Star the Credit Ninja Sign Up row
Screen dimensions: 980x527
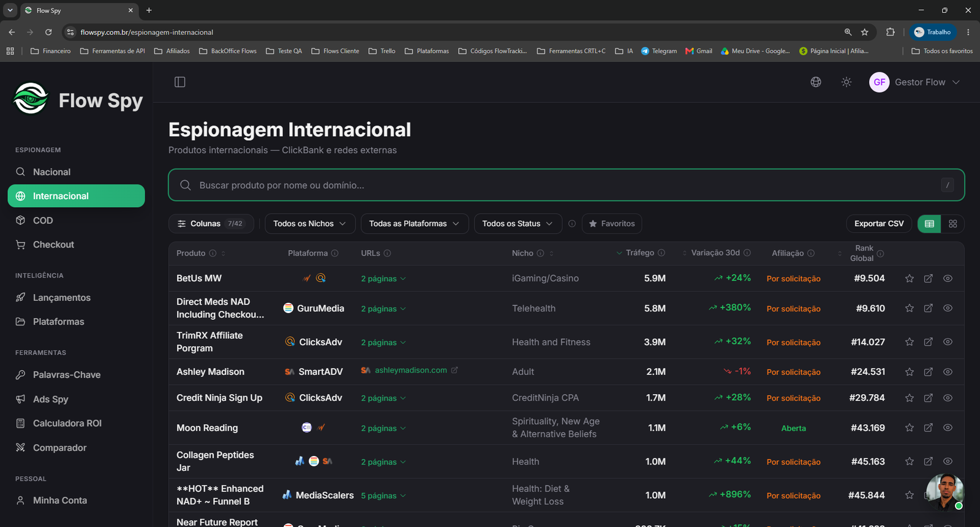coord(910,398)
